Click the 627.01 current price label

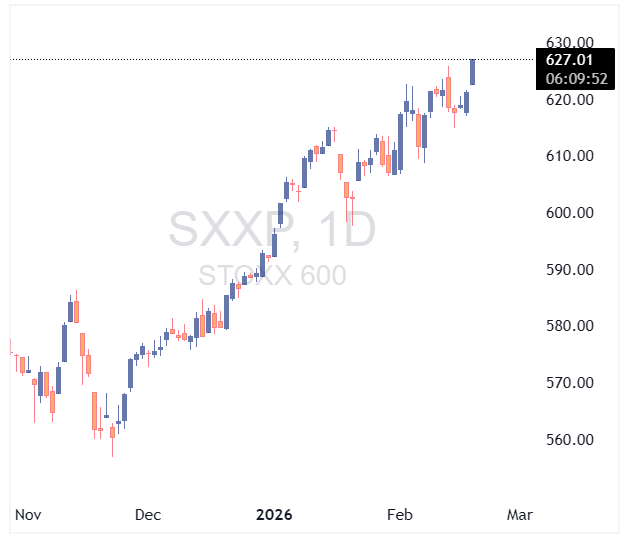coord(568,60)
